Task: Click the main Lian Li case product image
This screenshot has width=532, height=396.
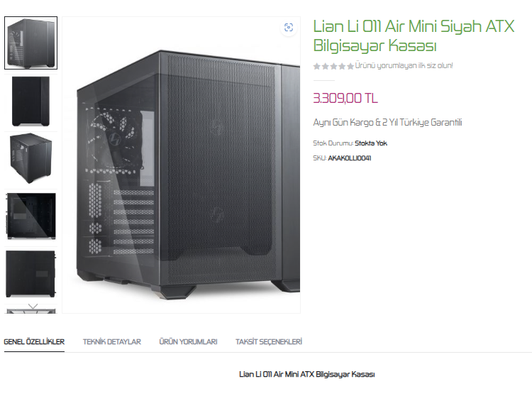Action: tap(181, 165)
